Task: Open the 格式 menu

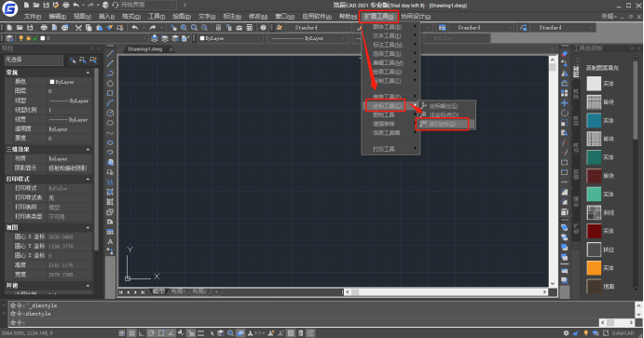Action: [x=131, y=17]
